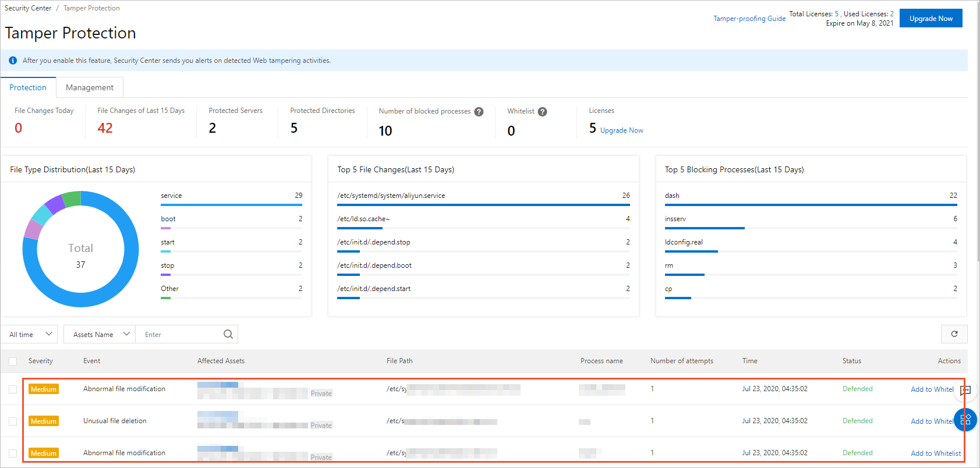Tick the select-all checkbox in table header
980x468 pixels.
[13, 361]
